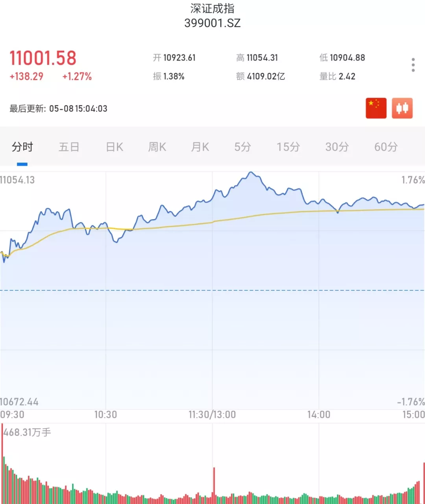Click the +1.76% label on the chart

click(x=411, y=180)
